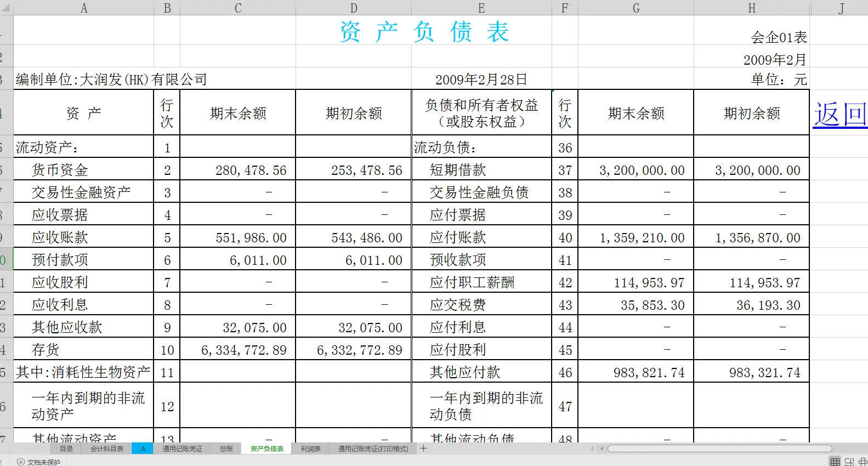
Task: Click the 其他应付款 label cell
Action: (481, 372)
